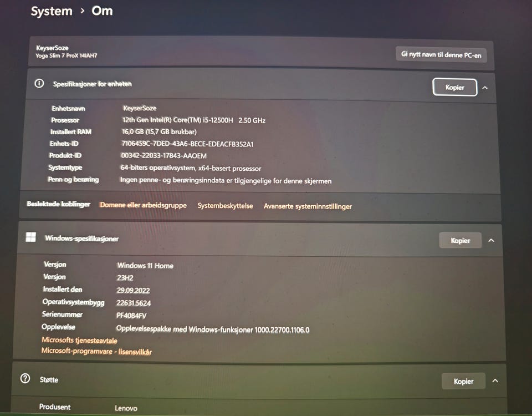
Task: Select the Penn og berøring value text
Action: pyautogui.click(x=226, y=180)
